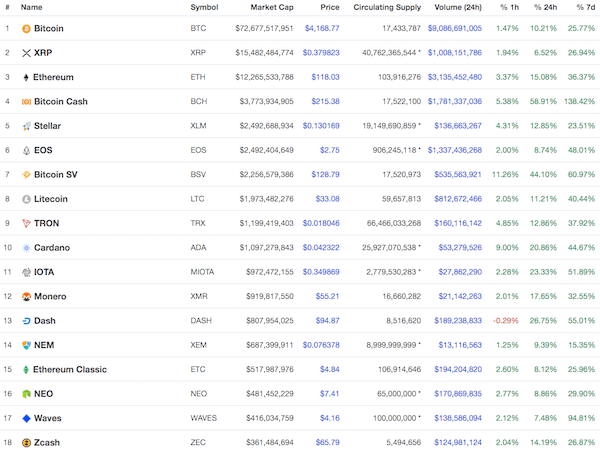
Task: Sort table by Market Cap column header
Action: [272, 7]
